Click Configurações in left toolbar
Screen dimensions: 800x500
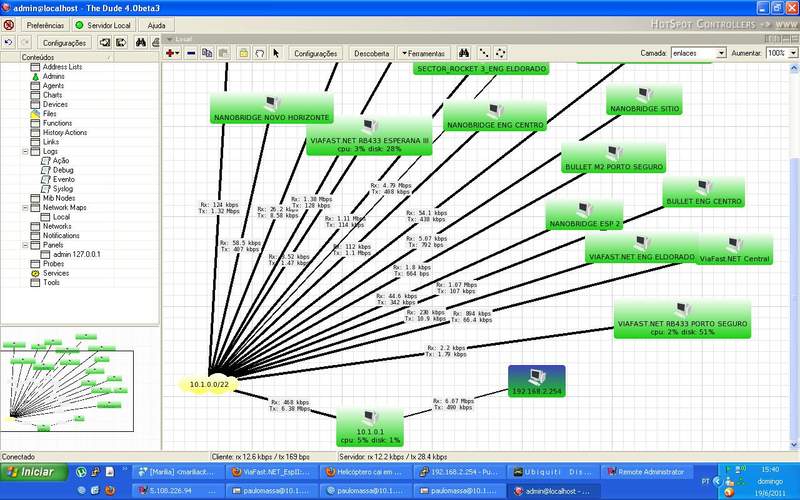(x=64, y=43)
